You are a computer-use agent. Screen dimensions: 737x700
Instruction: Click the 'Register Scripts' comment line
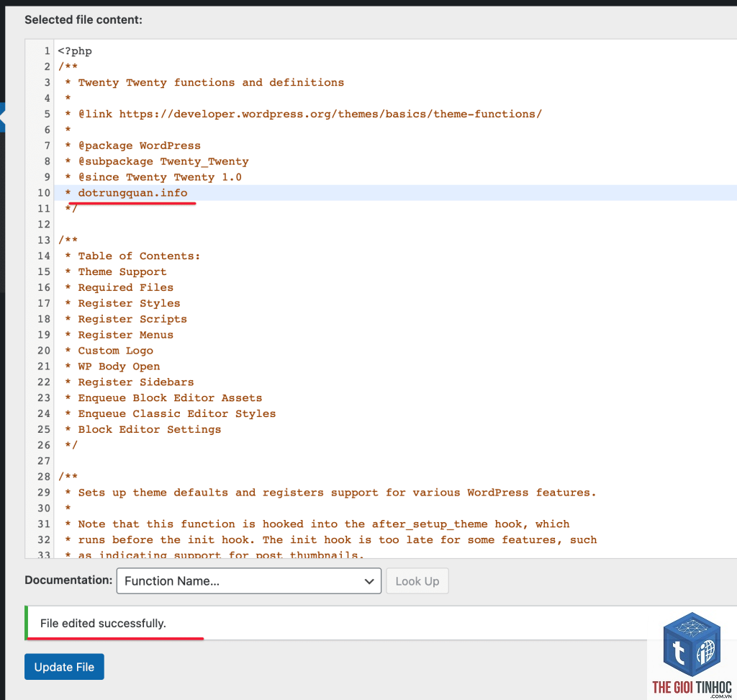132,319
